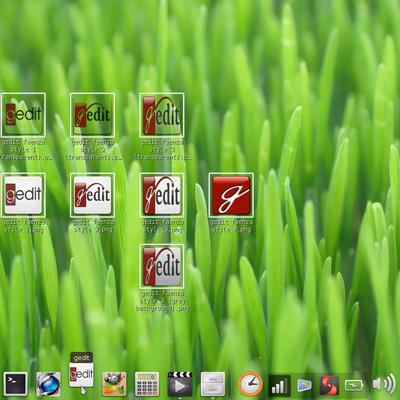This screenshot has height=400, width=400.
Task: Open the file drawer icon in dock
Action: click(213, 384)
